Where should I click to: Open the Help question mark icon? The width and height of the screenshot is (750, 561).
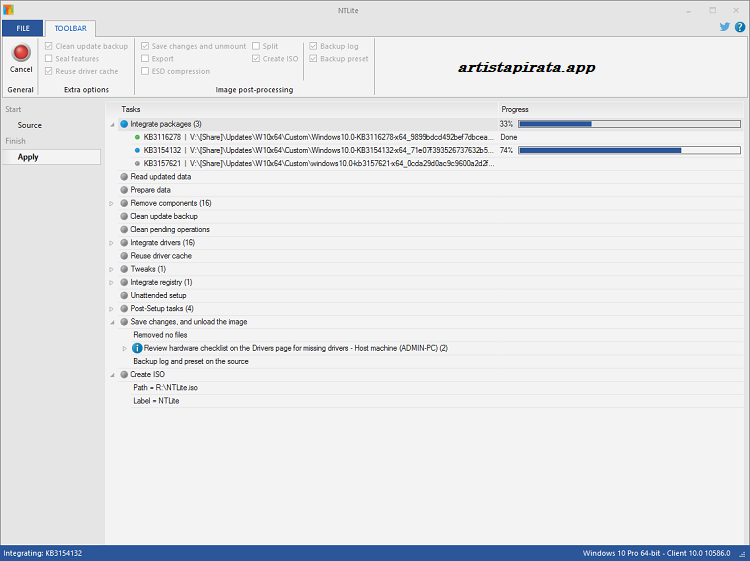point(739,28)
